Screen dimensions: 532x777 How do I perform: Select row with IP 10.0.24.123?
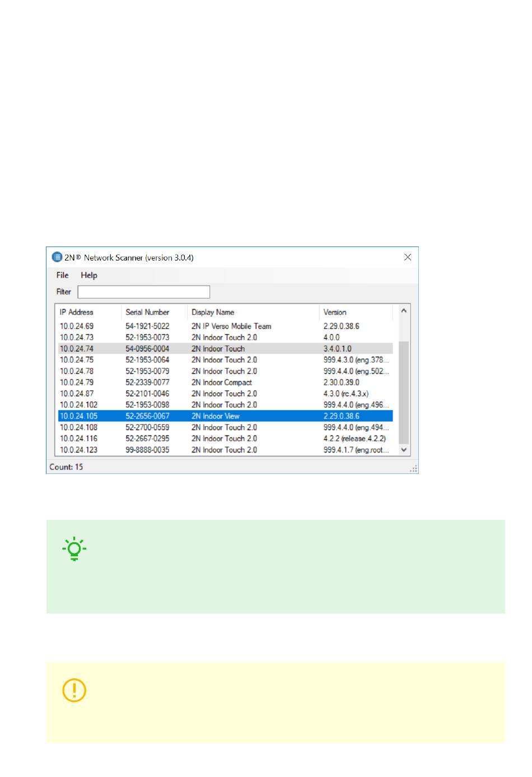[225, 450]
